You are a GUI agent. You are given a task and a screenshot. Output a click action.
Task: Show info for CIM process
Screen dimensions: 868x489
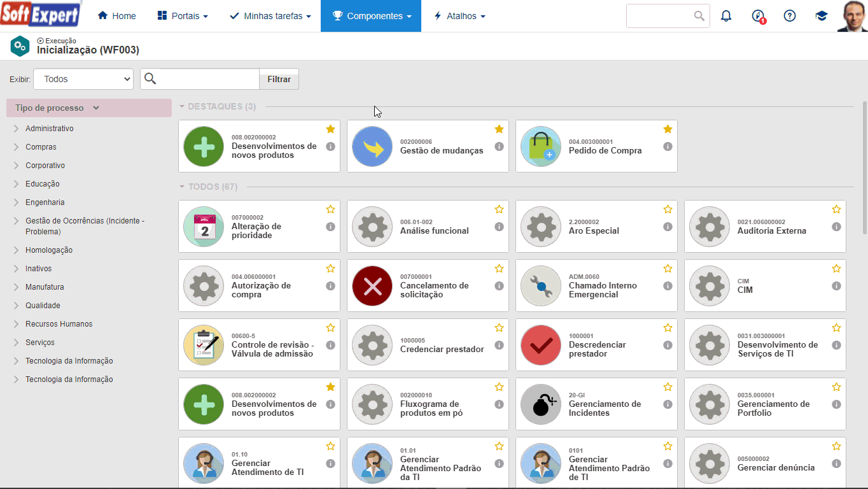point(836,286)
